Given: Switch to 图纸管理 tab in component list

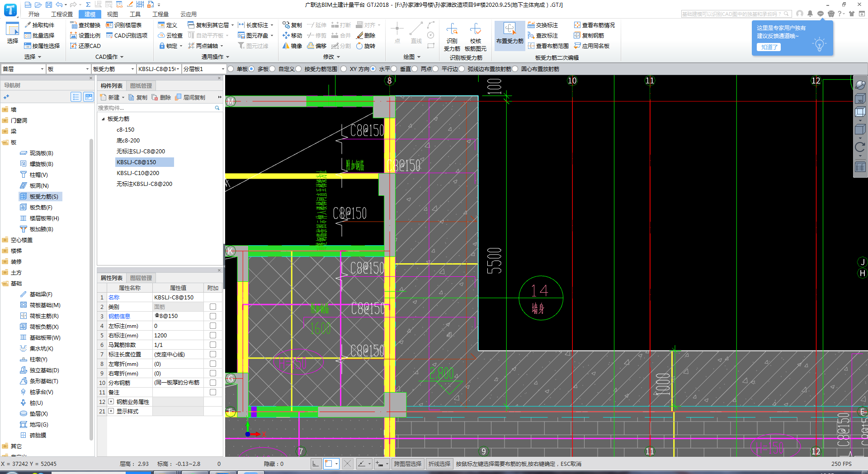Looking at the screenshot, I should click(141, 85).
